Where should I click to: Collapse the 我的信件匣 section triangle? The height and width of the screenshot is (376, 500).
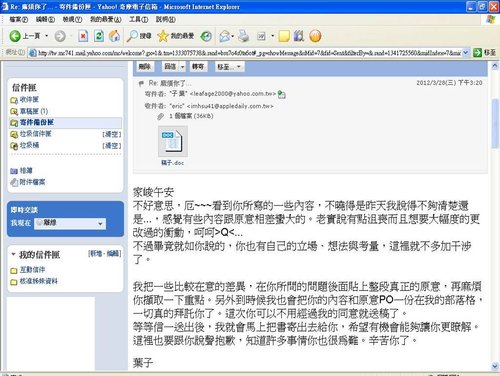[13, 254]
